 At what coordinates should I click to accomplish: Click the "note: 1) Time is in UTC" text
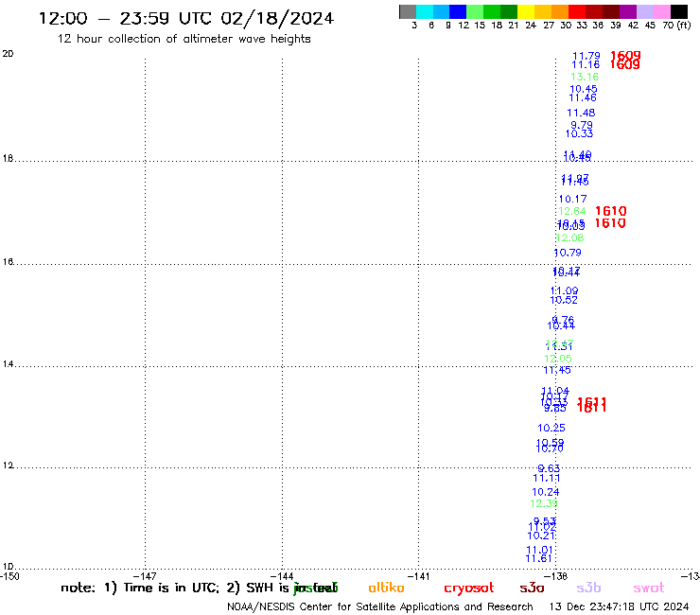140,588
